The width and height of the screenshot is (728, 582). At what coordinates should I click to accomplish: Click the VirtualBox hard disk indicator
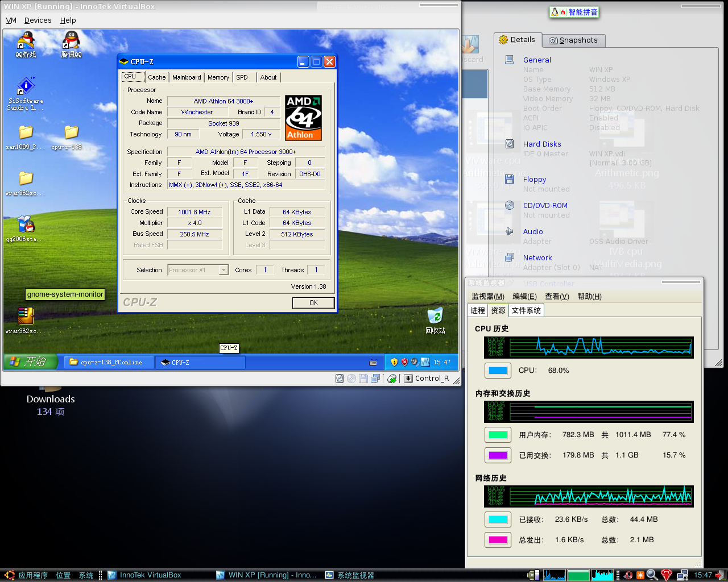click(x=340, y=379)
